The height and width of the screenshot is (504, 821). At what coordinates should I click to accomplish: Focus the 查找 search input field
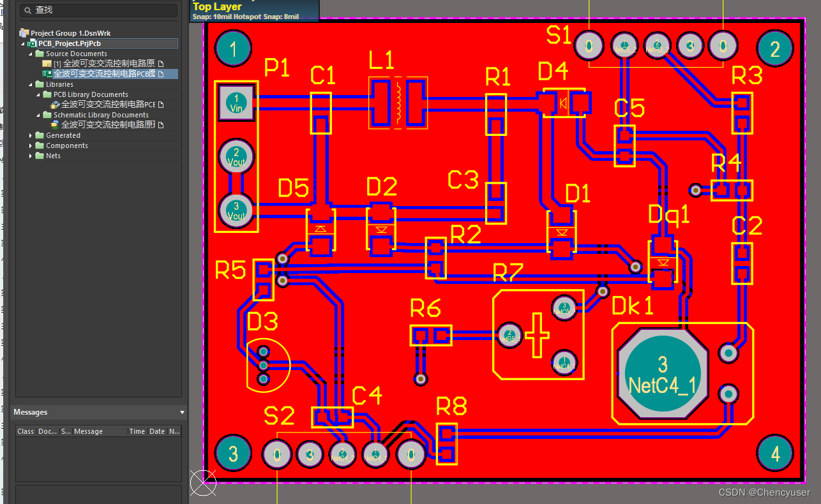click(x=98, y=10)
